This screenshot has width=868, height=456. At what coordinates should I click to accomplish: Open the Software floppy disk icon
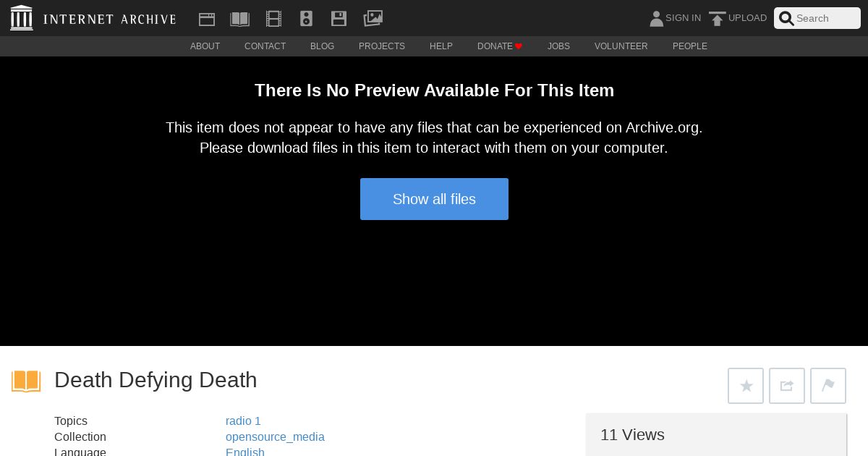(x=339, y=19)
